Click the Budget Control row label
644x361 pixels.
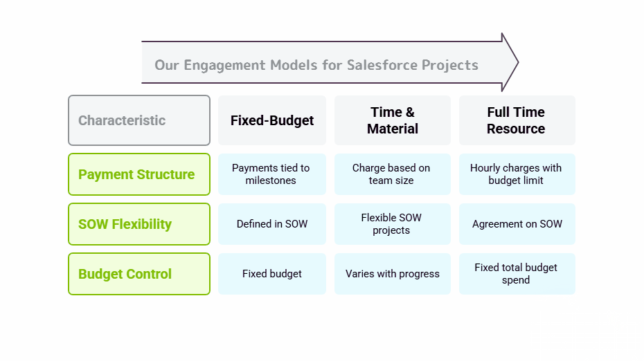point(138,274)
